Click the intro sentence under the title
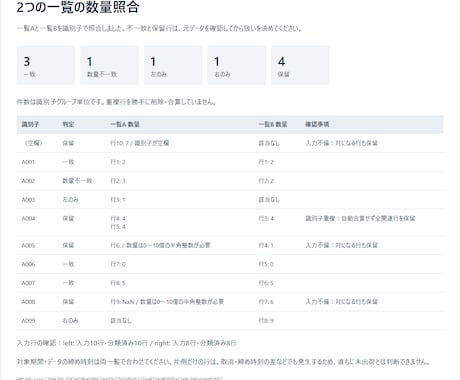The width and height of the screenshot is (460, 380). click(x=159, y=28)
